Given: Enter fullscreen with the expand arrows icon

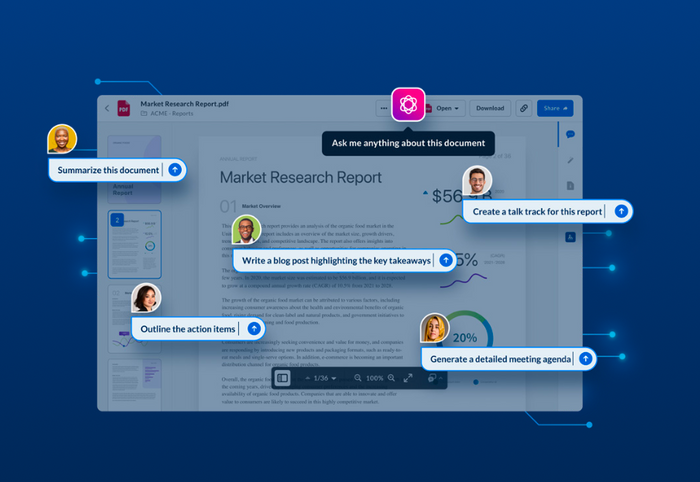Looking at the screenshot, I should pos(408,378).
